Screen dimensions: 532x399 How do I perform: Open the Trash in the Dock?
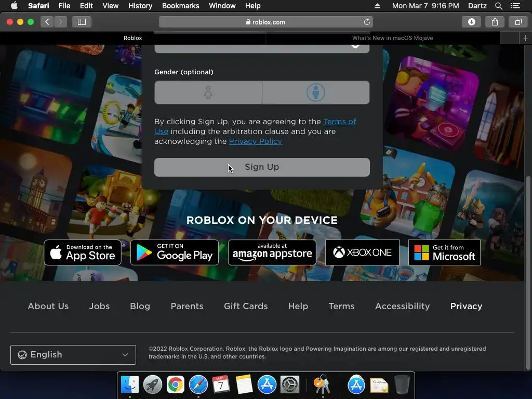(x=402, y=385)
